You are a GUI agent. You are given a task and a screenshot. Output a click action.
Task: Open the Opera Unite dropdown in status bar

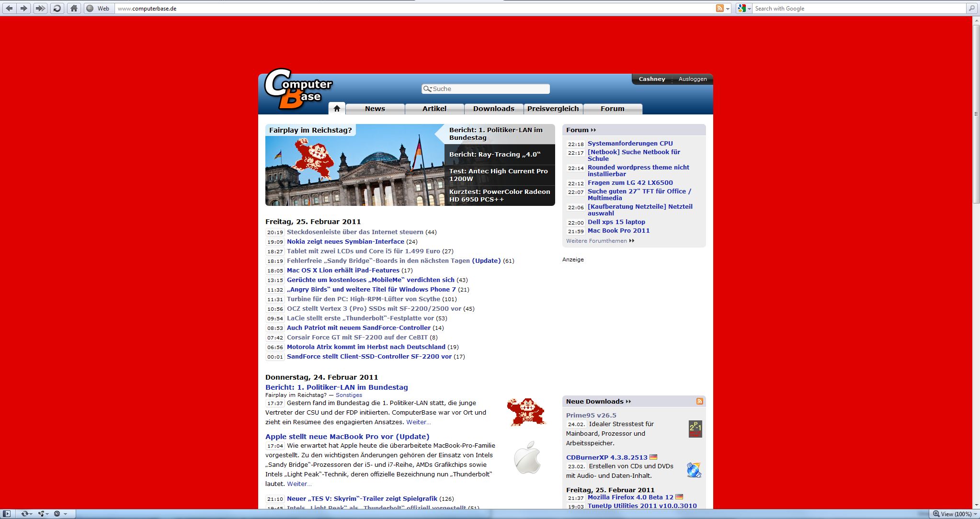(x=44, y=514)
